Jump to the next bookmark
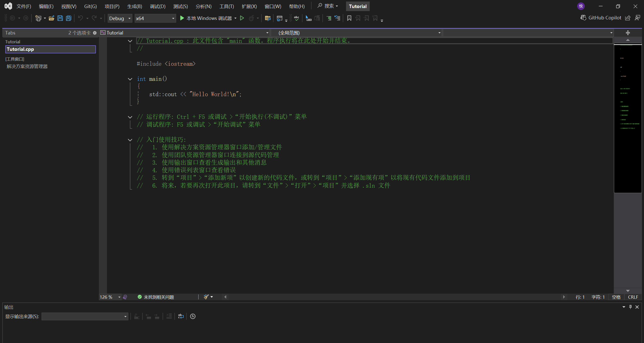This screenshot has width=644, height=343. point(366,18)
